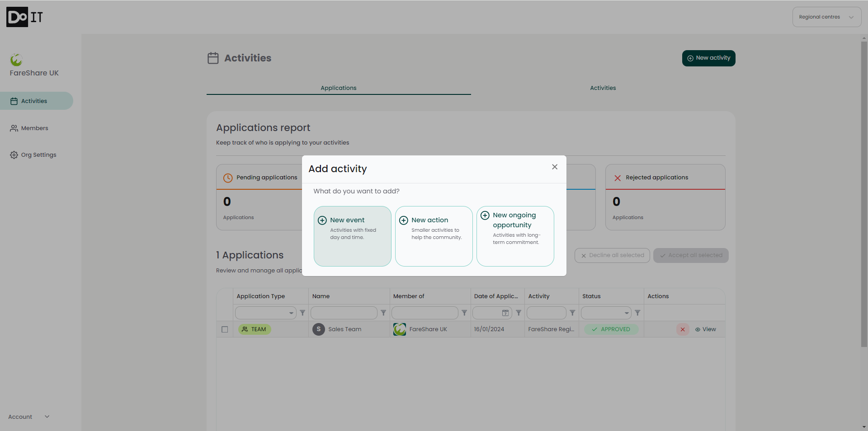Click filter icon for Application Type column
Viewport: 868px width, 431px height.
302,313
